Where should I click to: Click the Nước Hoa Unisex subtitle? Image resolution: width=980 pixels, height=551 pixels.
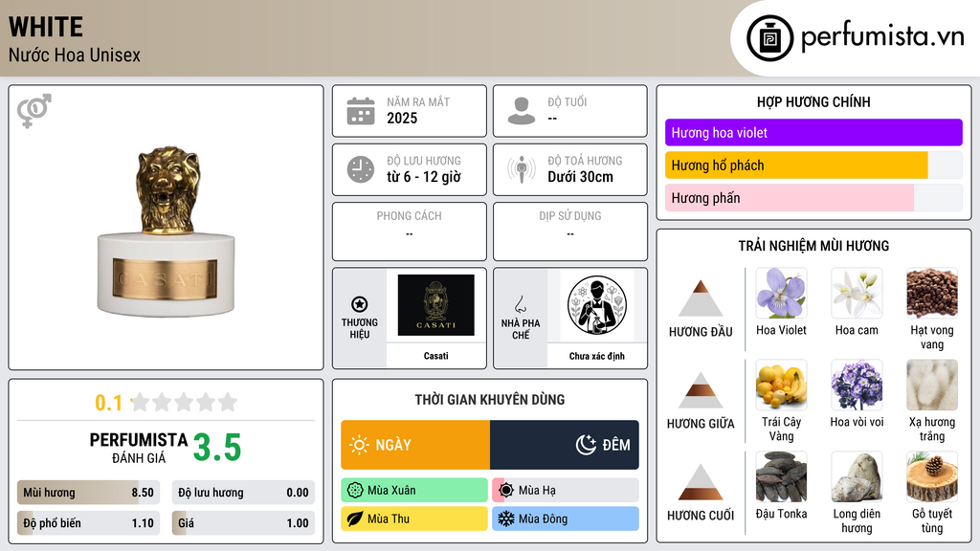click(x=75, y=55)
